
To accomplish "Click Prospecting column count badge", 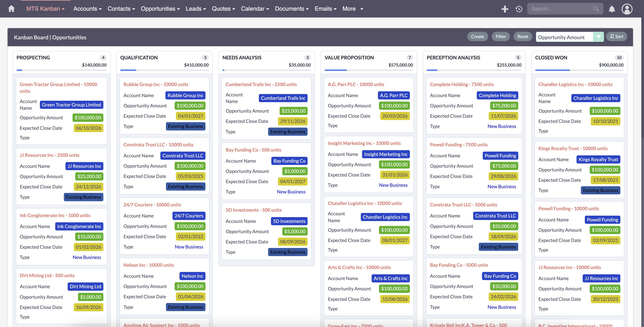I will 103,58.
